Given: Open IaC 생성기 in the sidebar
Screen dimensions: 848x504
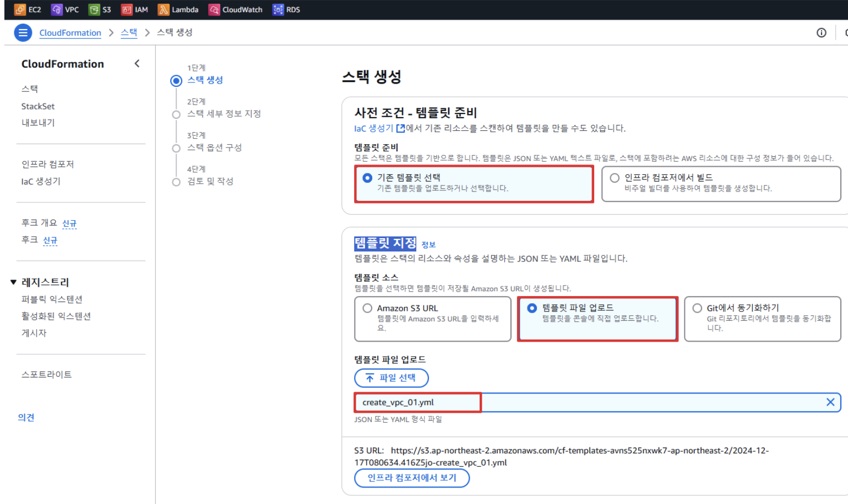Looking at the screenshot, I should pyautogui.click(x=41, y=181).
